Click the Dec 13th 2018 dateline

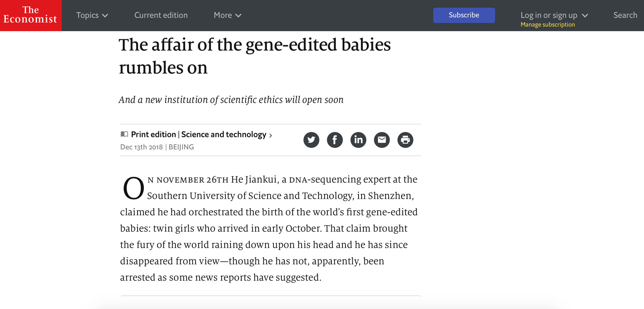pos(141,147)
